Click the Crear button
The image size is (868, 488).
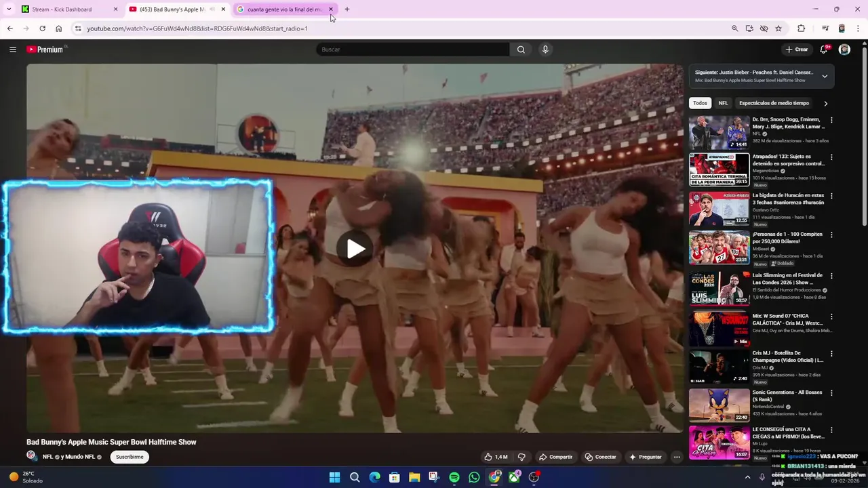click(x=797, y=49)
